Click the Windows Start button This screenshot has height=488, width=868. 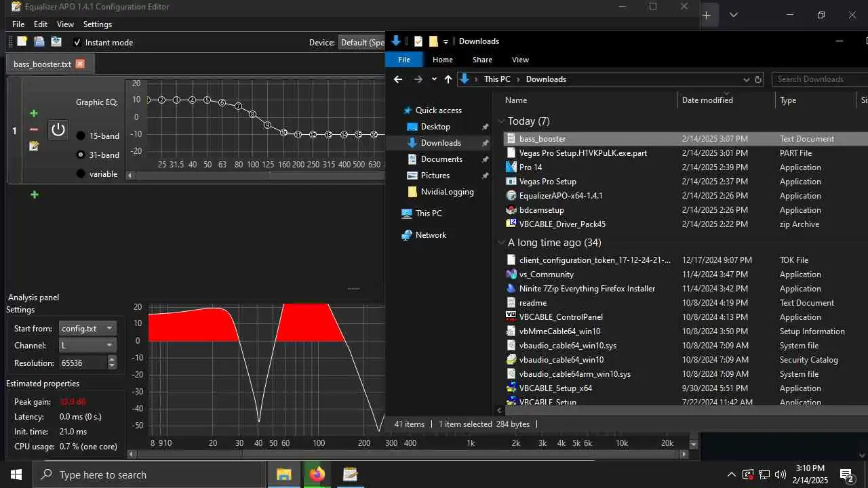pos(16,474)
